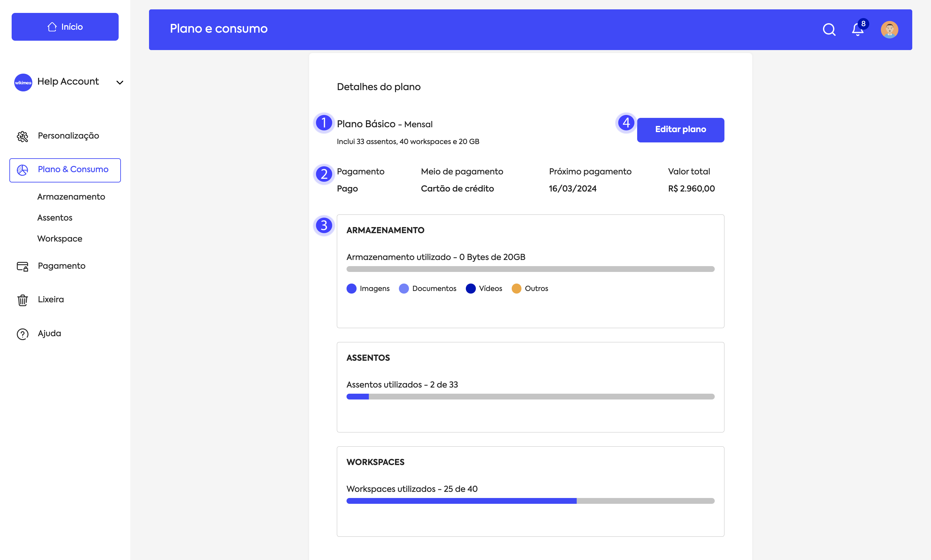Click the wikimee account logo
Viewport: 931px width, 560px height.
click(23, 82)
